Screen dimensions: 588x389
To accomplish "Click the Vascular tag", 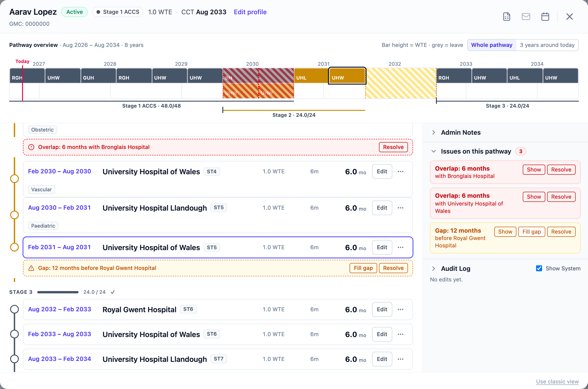I will click(x=41, y=189).
